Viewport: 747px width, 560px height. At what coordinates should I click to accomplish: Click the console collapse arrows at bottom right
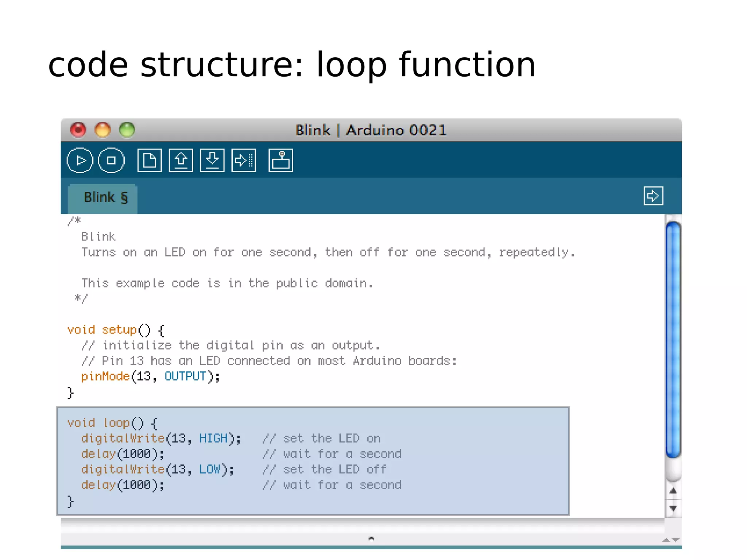point(671,540)
